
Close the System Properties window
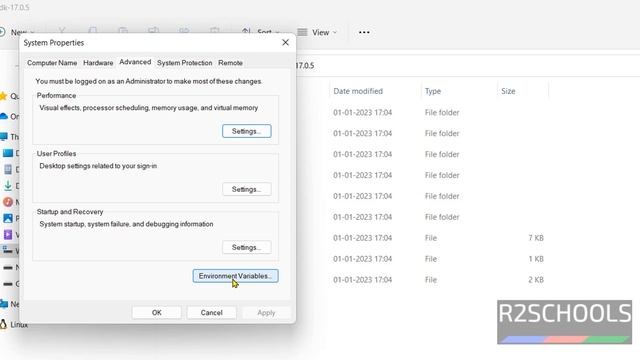(285, 42)
